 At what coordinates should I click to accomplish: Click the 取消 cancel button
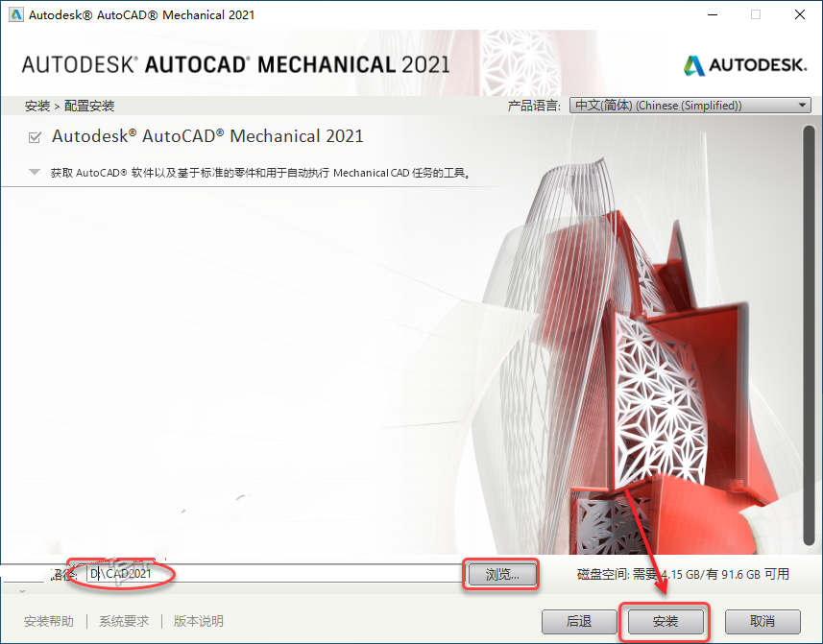762,622
